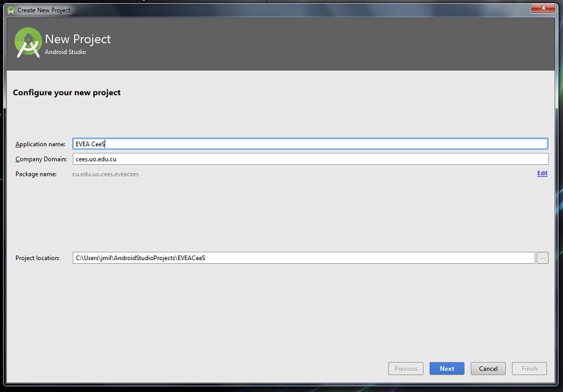This screenshot has height=392, width=563.
Task: Click the small Android icon in title bar
Action: (11, 10)
